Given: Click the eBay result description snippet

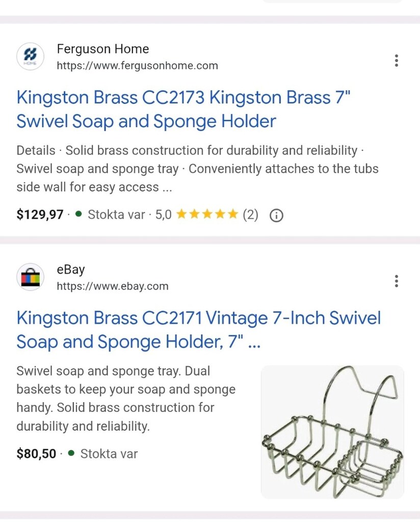Looking at the screenshot, I should (126, 399).
